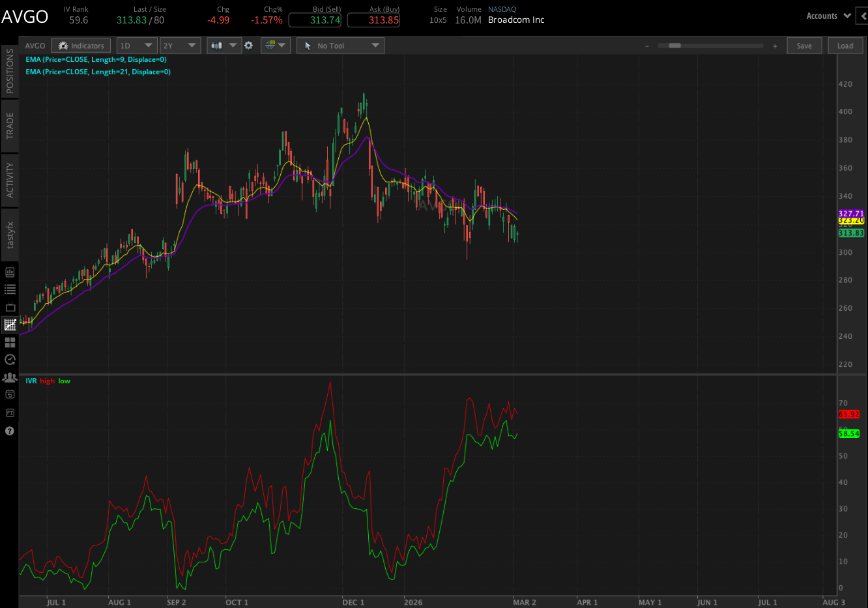Image resolution: width=868 pixels, height=608 pixels.
Task: Expand the 2Y chart range dropdown
Action: 180,46
